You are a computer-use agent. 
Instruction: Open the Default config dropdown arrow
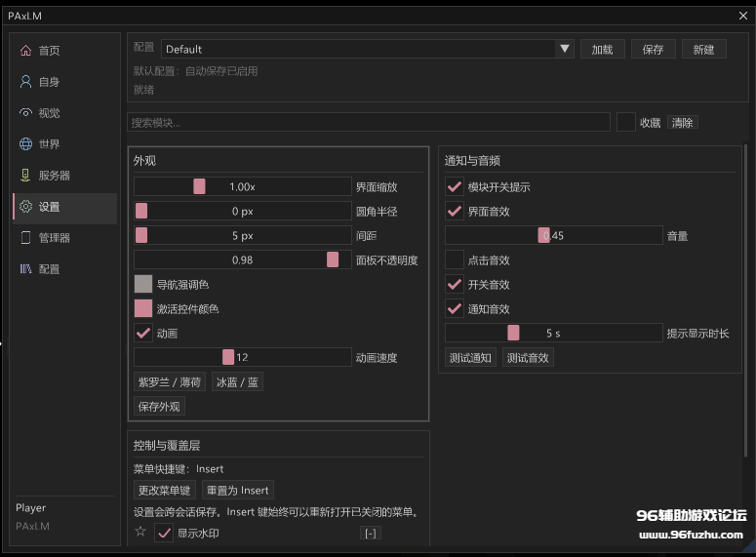[x=565, y=49]
